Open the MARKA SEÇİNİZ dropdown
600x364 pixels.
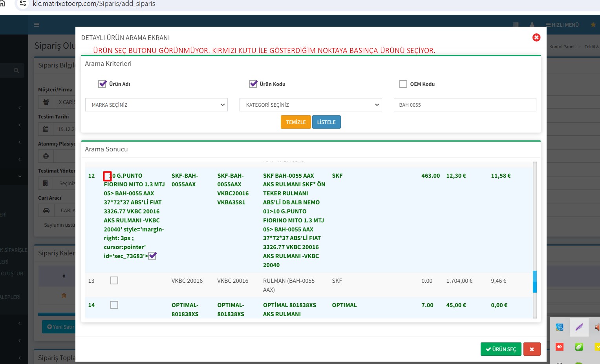coord(156,105)
